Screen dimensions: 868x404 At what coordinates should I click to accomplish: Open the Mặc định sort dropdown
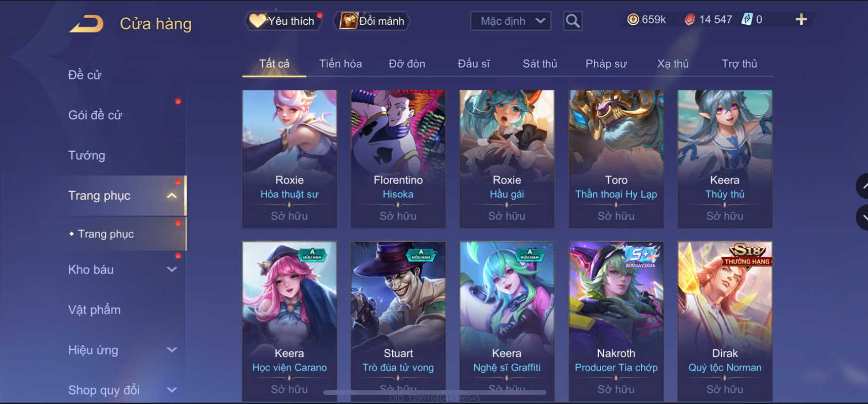click(x=511, y=21)
